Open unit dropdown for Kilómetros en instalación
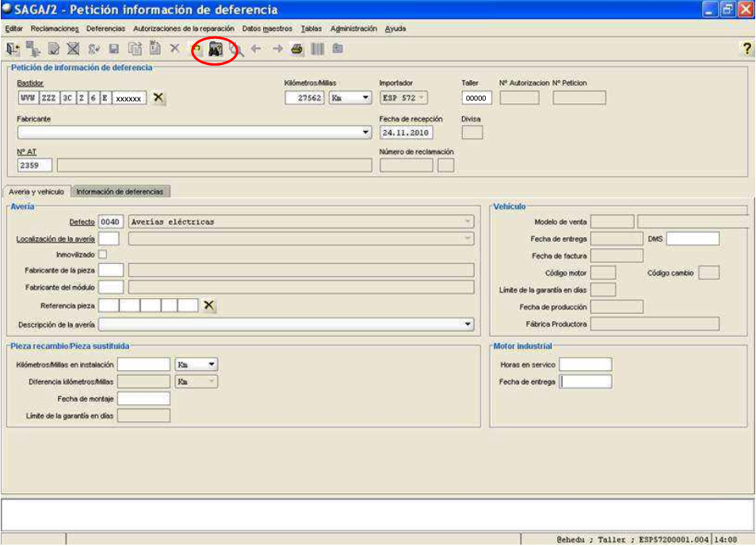 [211, 364]
